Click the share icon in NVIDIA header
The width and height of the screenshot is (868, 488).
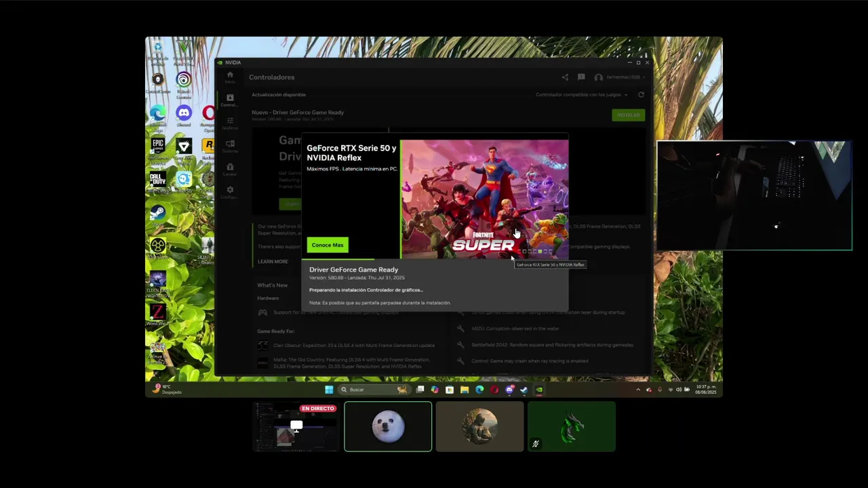(x=565, y=77)
